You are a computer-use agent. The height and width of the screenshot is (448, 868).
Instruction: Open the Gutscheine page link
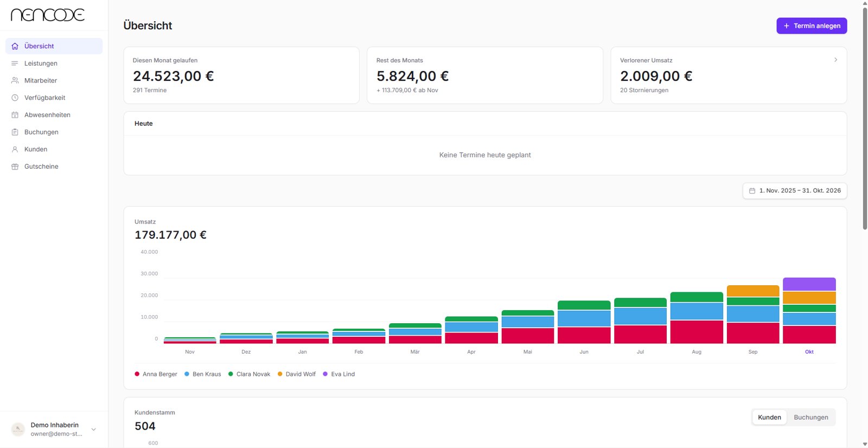[54, 167]
